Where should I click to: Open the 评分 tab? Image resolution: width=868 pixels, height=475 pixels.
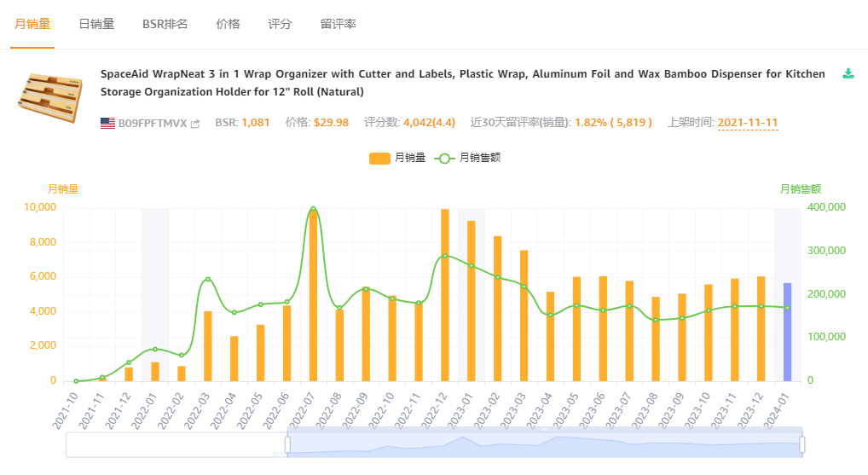pyautogui.click(x=280, y=24)
